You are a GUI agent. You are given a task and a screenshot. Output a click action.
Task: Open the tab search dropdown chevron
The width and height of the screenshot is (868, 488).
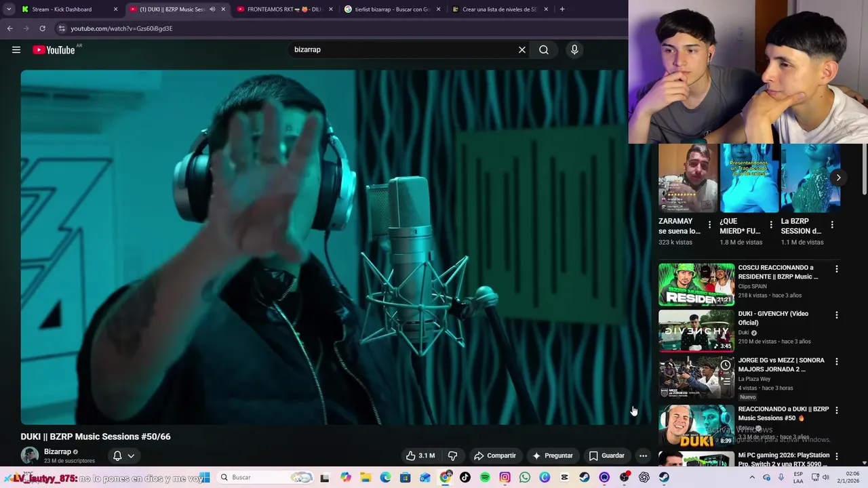(x=9, y=9)
